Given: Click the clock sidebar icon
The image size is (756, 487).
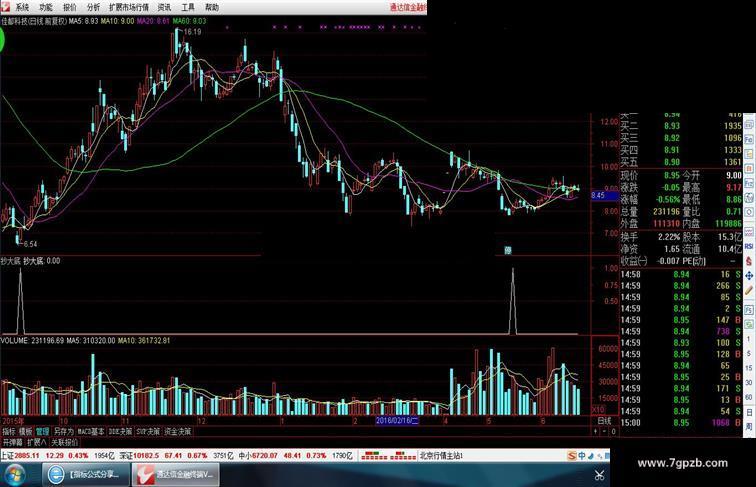Looking at the screenshot, I should 749,212.
